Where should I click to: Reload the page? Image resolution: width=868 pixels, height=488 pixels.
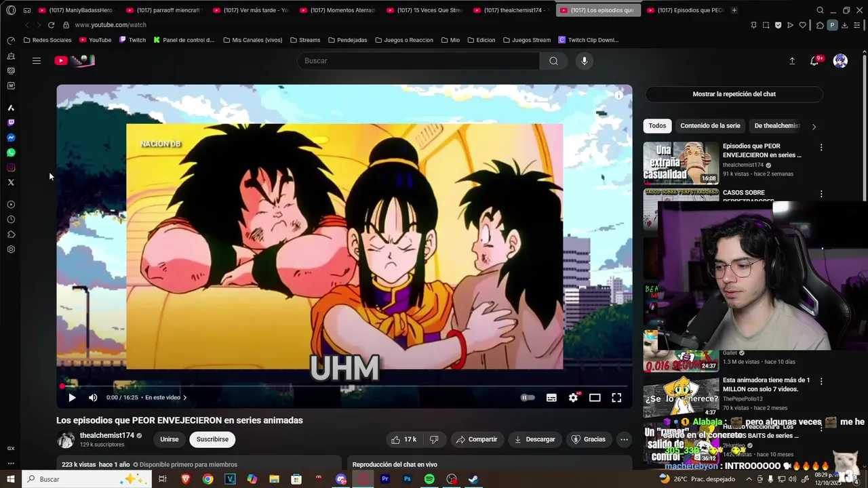click(51, 25)
